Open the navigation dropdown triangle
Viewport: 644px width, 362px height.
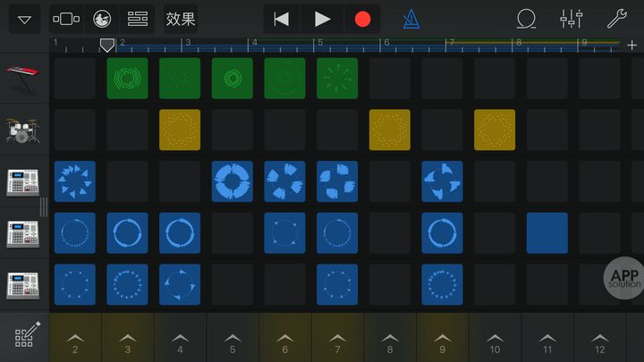click(24, 19)
